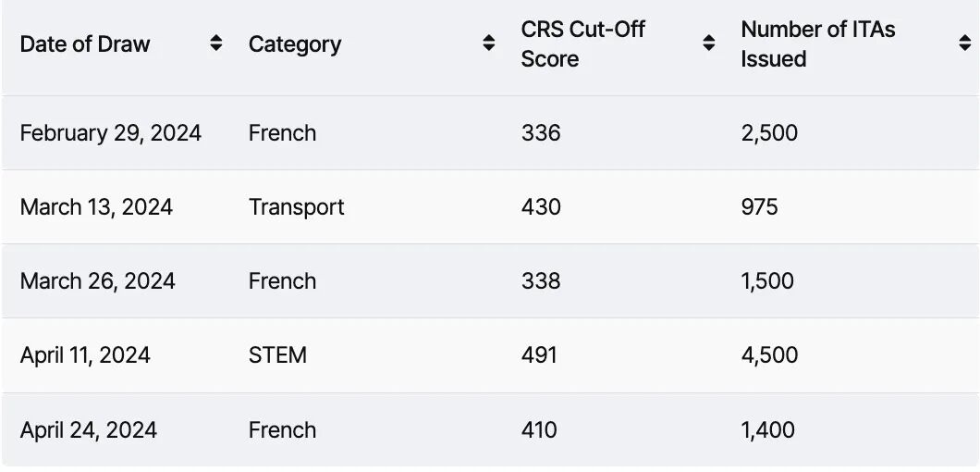Select the April 11, 2024 date cell
Image resolution: width=980 pixels, height=472 pixels.
(85, 355)
